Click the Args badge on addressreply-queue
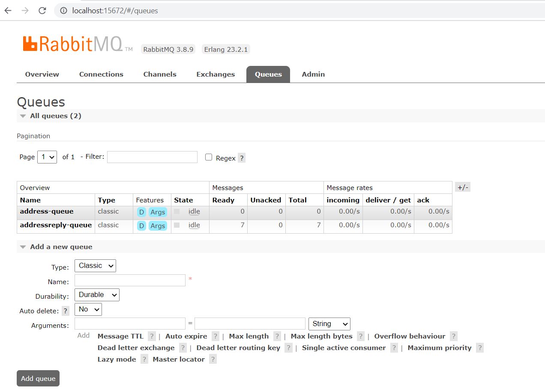The height and width of the screenshot is (392, 545). tap(157, 225)
